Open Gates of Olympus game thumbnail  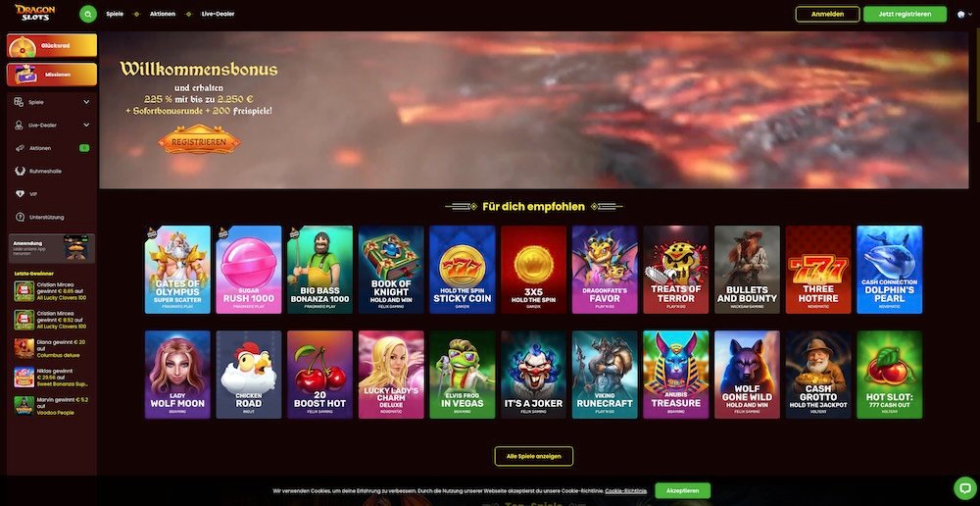point(177,270)
